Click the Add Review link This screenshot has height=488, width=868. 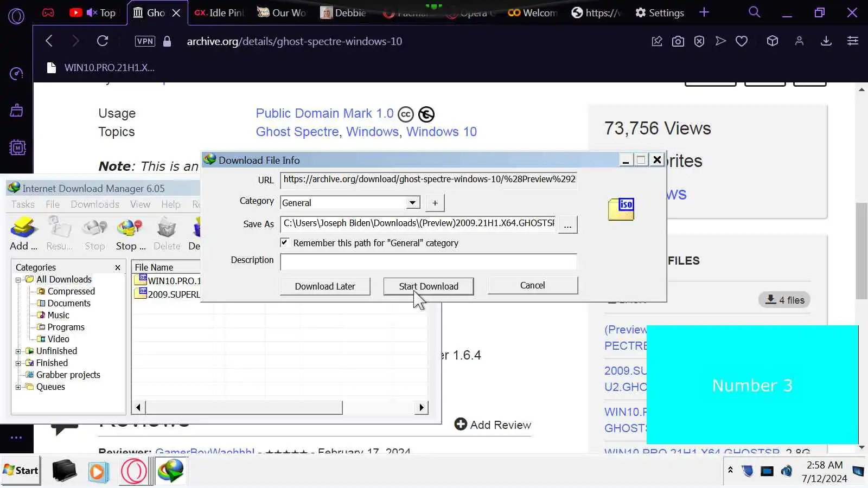493,425
